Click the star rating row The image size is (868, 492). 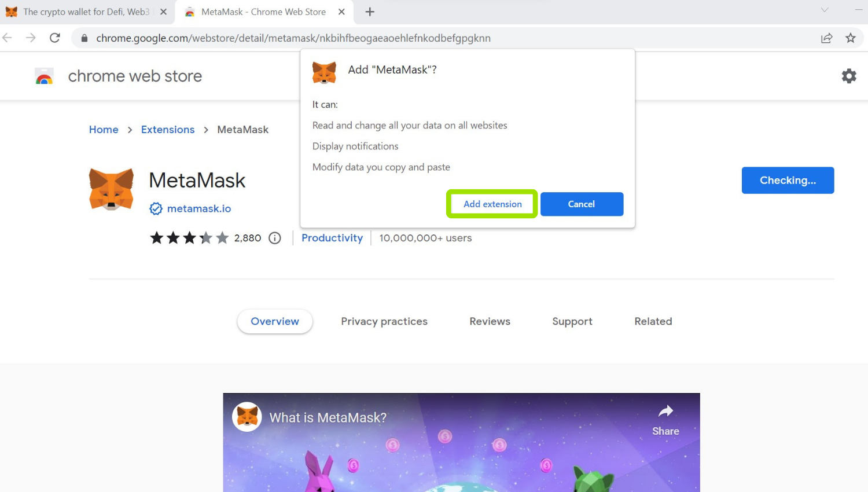(189, 238)
